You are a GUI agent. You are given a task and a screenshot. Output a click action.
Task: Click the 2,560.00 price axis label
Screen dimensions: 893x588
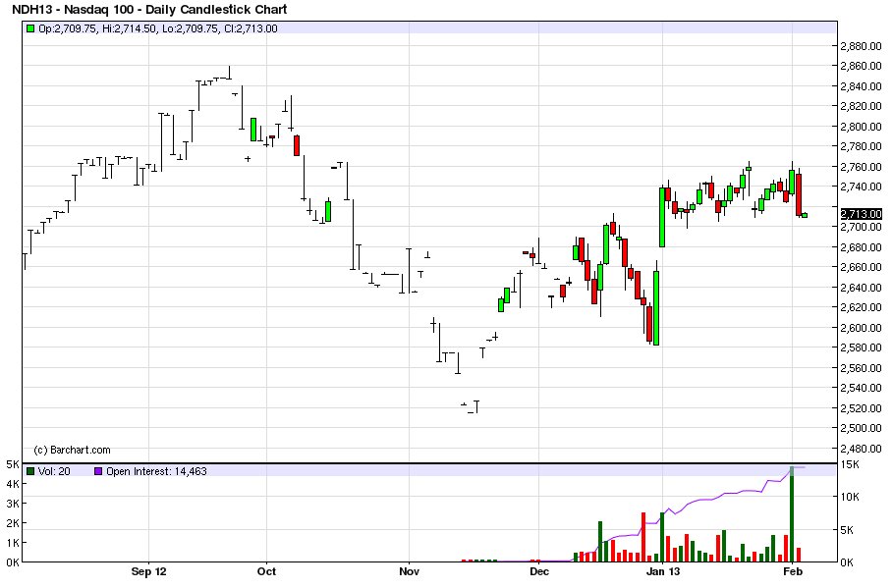[x=862, y=368]
